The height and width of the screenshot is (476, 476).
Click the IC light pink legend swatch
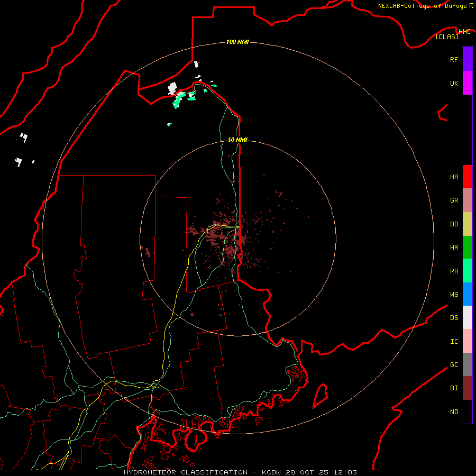[467, 341]
